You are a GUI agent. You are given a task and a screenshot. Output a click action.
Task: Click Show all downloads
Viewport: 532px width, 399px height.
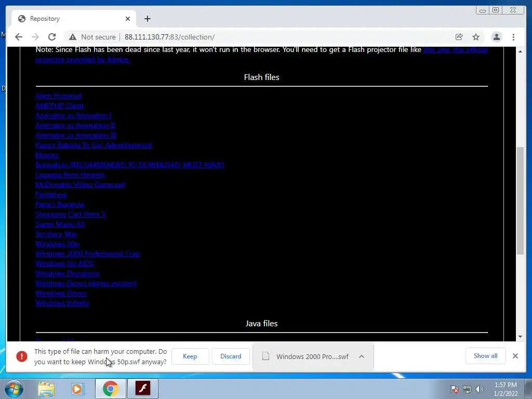pos(486,356)
